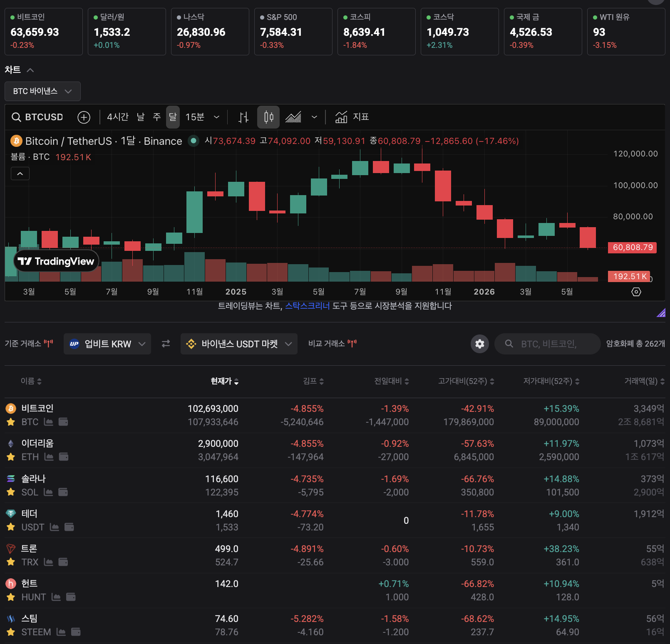Open the comparison table settings gear

click(x=480, y=344)
